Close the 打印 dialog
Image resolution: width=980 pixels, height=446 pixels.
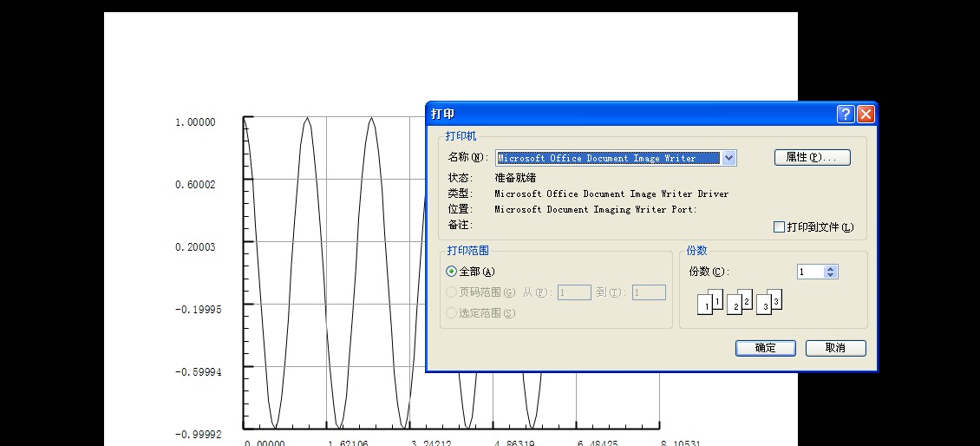pos(866,114)
